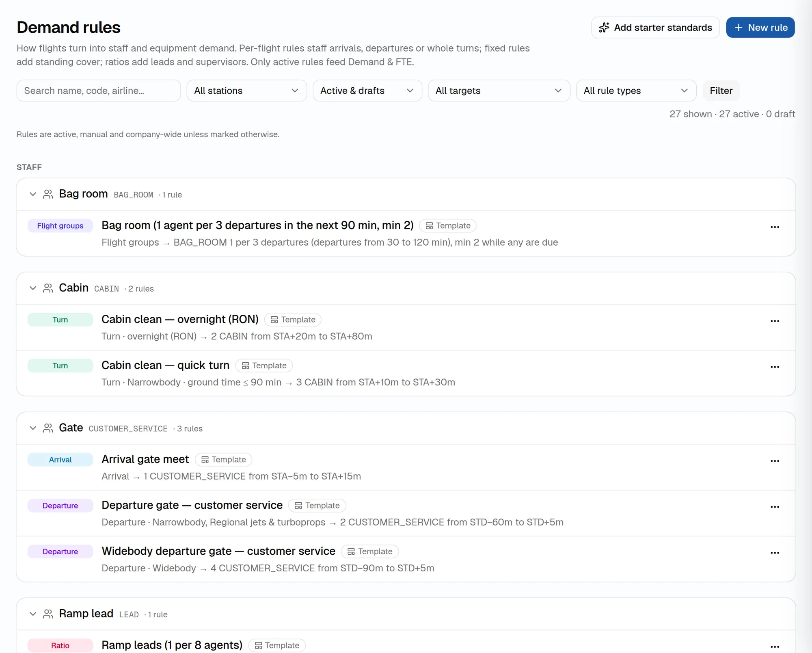Click Template badge on Cabin clean quick turn
The width and height of the screenshot is (812, 653).
coord(264,365)
